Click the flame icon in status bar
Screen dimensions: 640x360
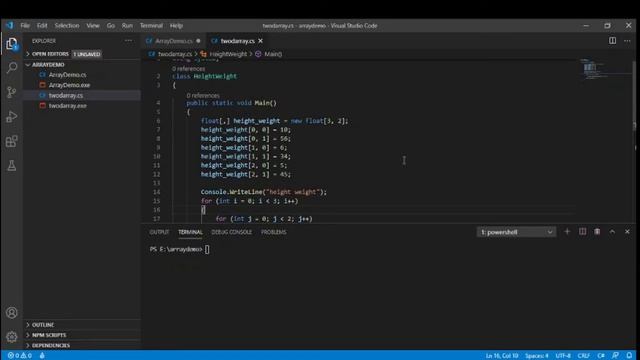(42, 356)
